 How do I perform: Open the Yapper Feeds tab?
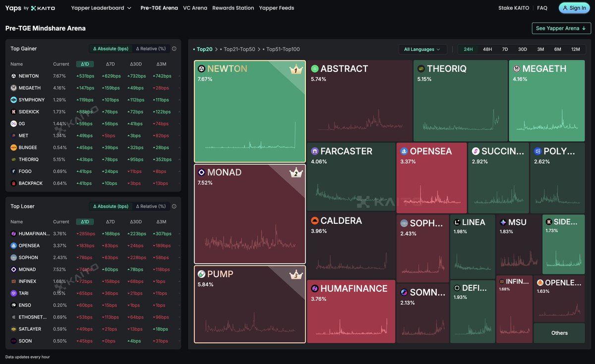276,8
